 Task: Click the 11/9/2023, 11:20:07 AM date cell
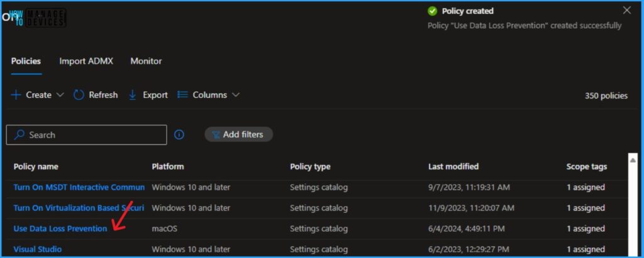pyautogui.click(x=471, y=208)
